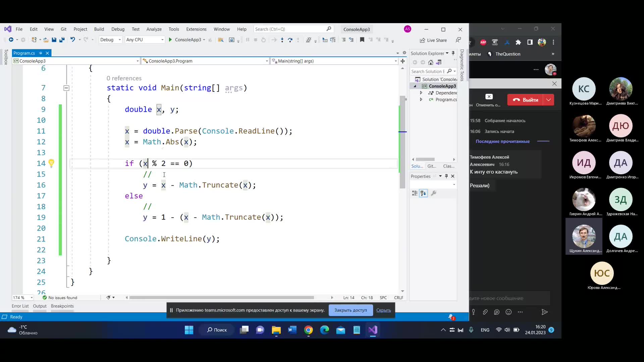644x362 pixels.
Task: Toggle auto-hide pin on Properties panel
Action: [446, 176]
